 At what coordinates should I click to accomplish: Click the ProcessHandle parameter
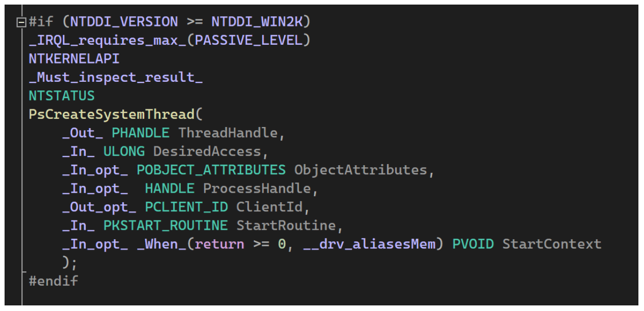coord(257,189)
